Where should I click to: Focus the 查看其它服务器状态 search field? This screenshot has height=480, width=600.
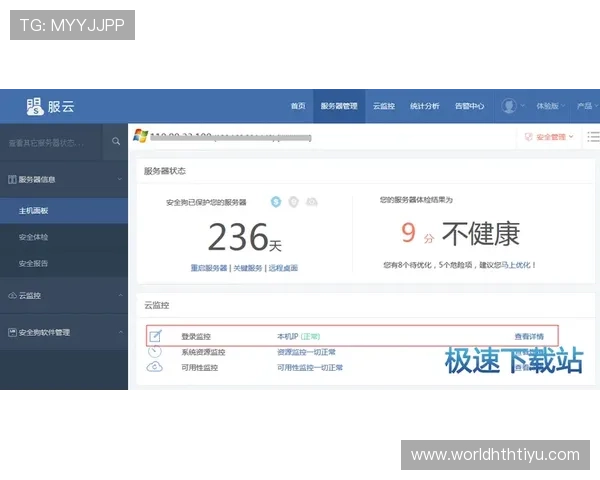pyautogui.click(x=51, y=142)
